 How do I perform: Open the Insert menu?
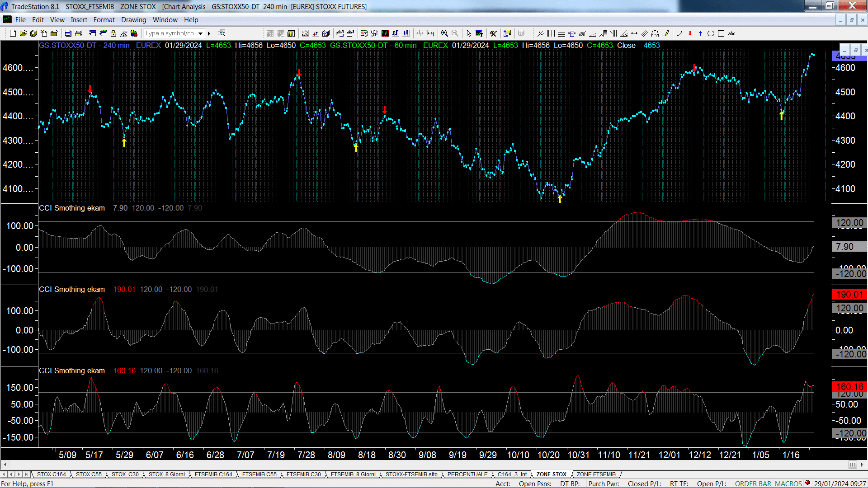pyautogui.click(x=79, y=20)
